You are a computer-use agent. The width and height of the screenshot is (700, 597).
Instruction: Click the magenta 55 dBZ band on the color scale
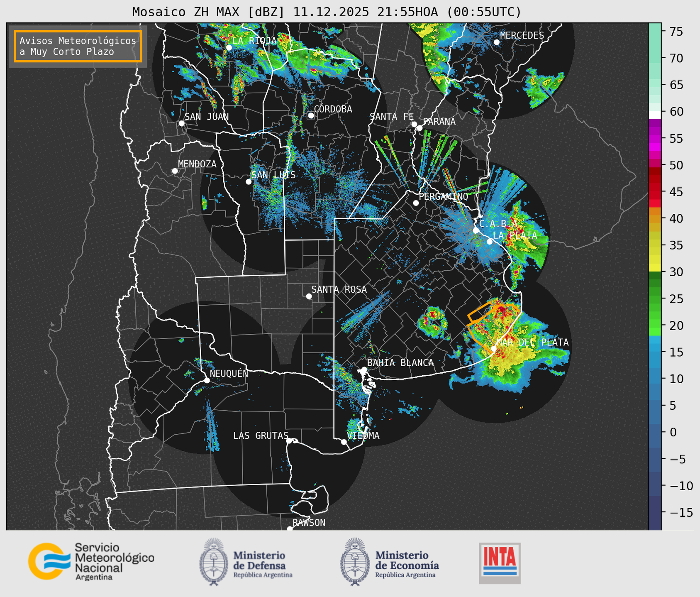pyautogui.click(x=655, y=138)
